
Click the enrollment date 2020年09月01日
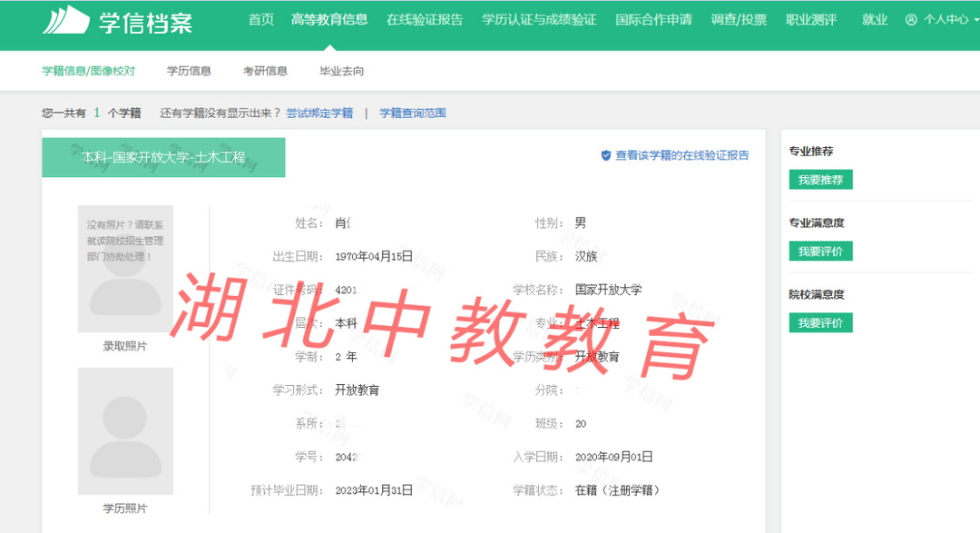click(613, 458)
